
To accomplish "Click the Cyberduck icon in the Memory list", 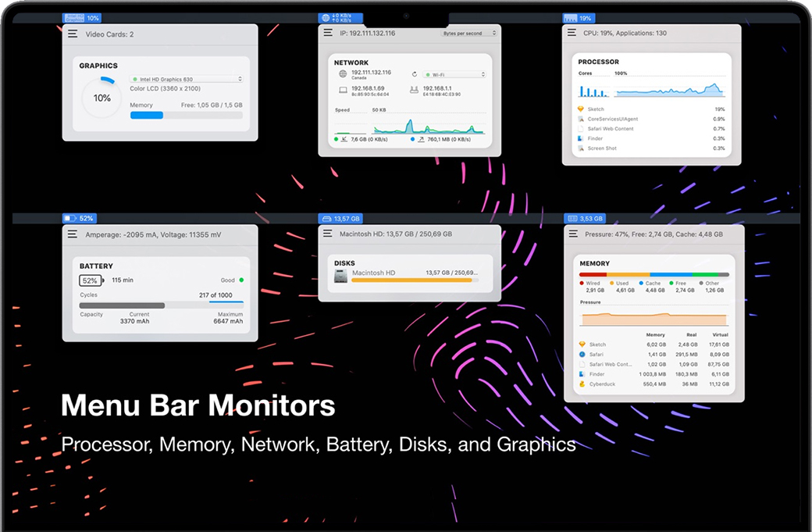I will (x=582, y=384).
